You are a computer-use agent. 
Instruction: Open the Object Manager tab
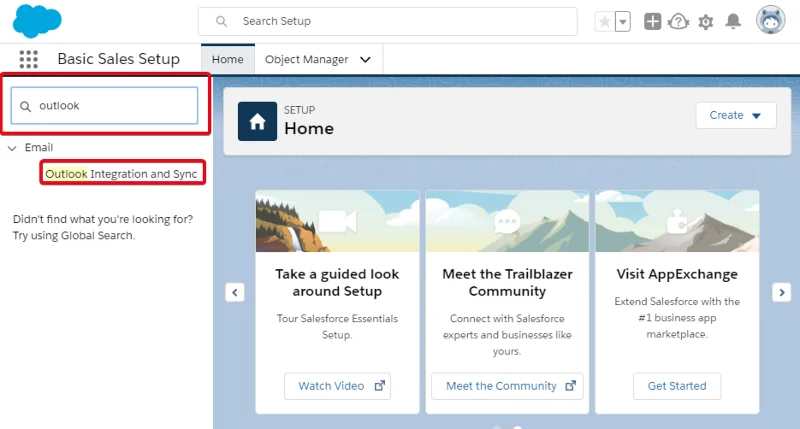pos(306,59)
